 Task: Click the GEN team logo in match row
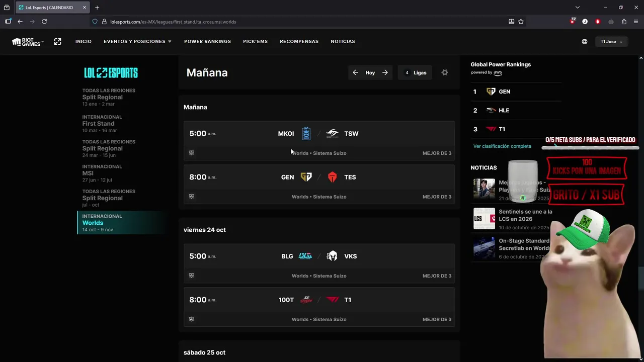pyautogui.click(x=306, y=177)
